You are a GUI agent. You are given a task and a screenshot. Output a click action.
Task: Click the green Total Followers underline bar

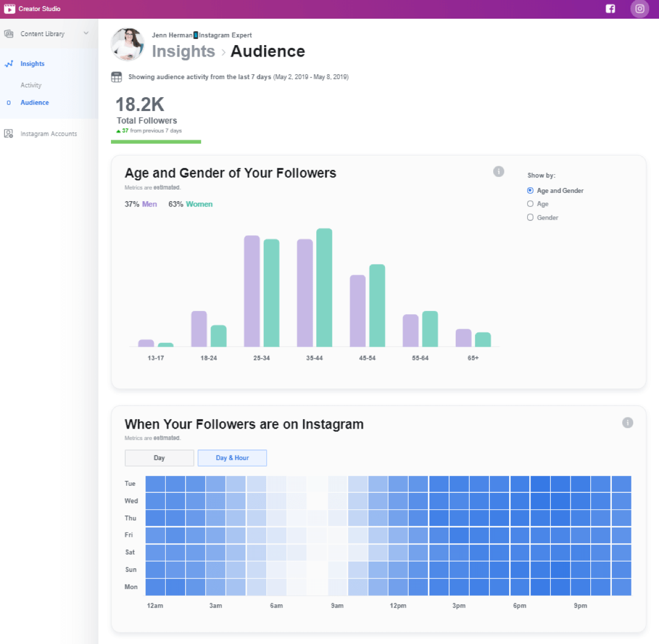pyautogui.click(x=156, y=142)
